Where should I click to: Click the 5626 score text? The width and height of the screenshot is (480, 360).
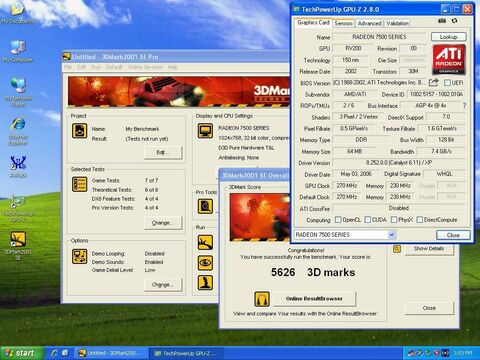pos(283,272)
